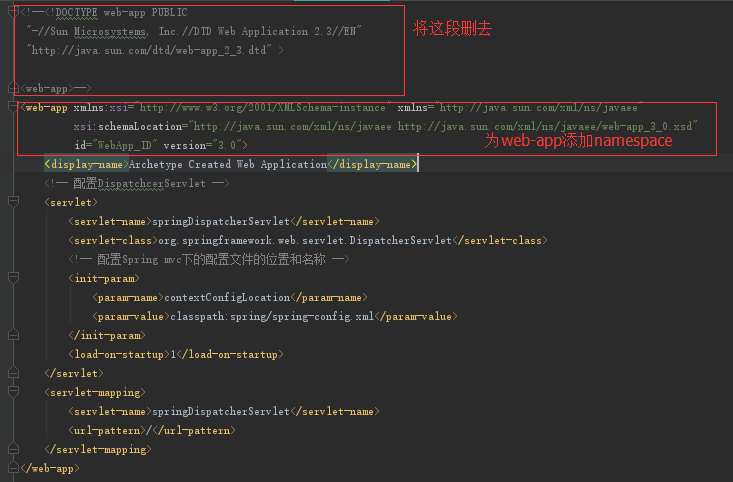
Task: Click the </load-on-startup> closing tag
Action: coord(230,354)
